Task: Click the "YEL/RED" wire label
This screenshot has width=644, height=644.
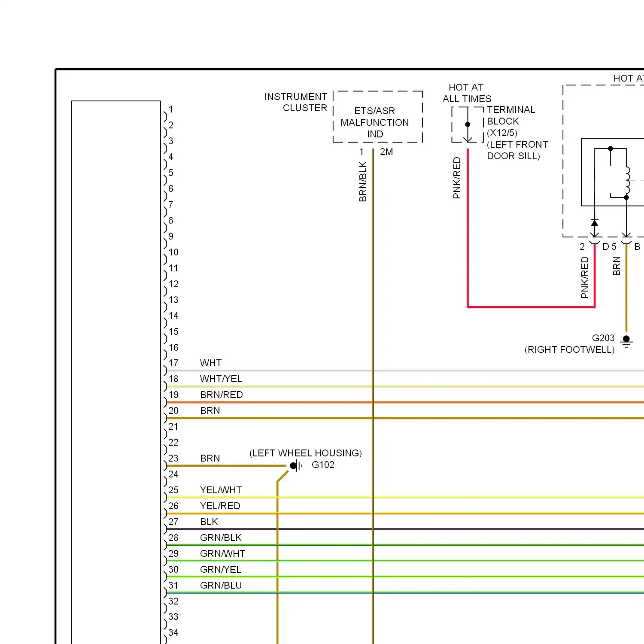Action: [x=220, y=506]
